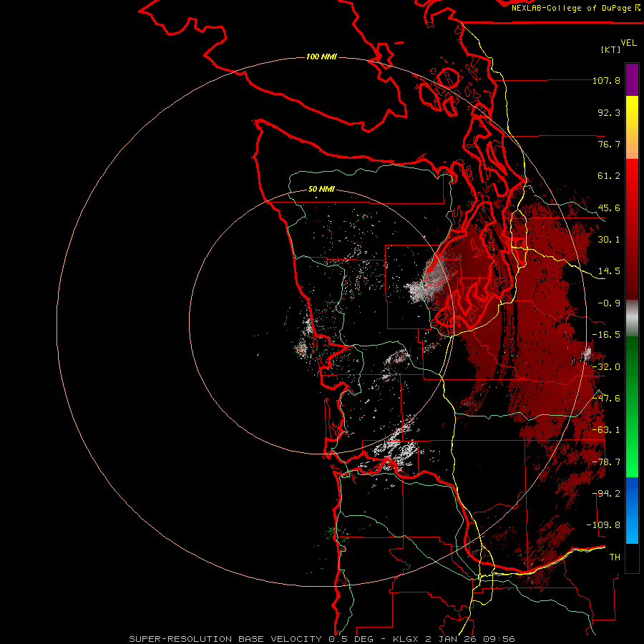
Task: Click the 50 NMI range ring label
Action: (321, 190)
